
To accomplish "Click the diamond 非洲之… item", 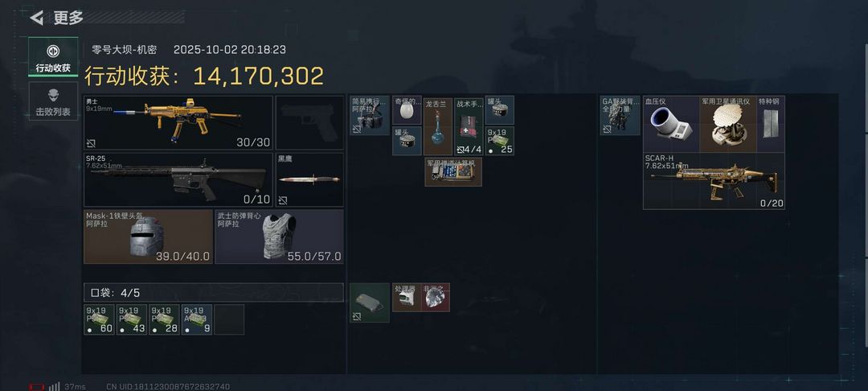I will 436,298.
